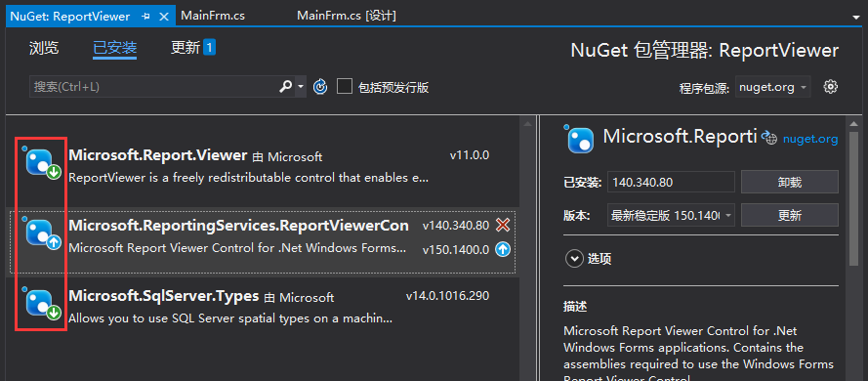Click the v11.0.0 version text

point(470,155)
